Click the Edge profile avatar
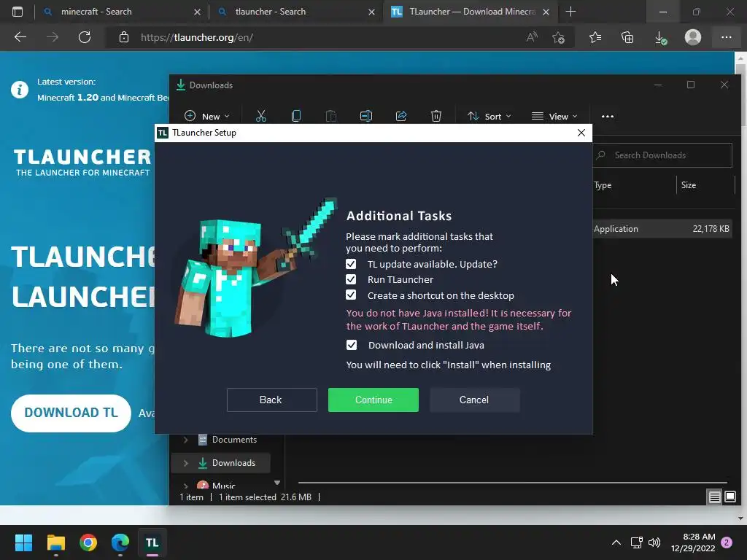The height and width of the screenshot is (560, 747). coord(693,37)
